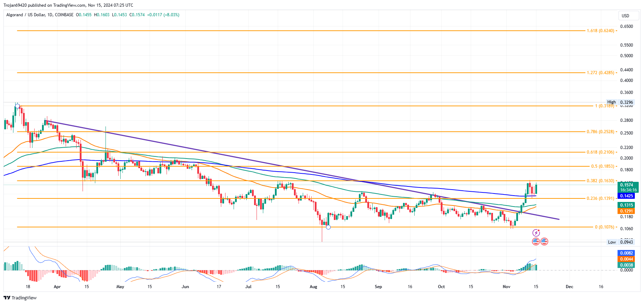The width and height of the screenshot is (644, 304).
Task: Click the green 0.1315 moving average label
Action: [626, 205]
